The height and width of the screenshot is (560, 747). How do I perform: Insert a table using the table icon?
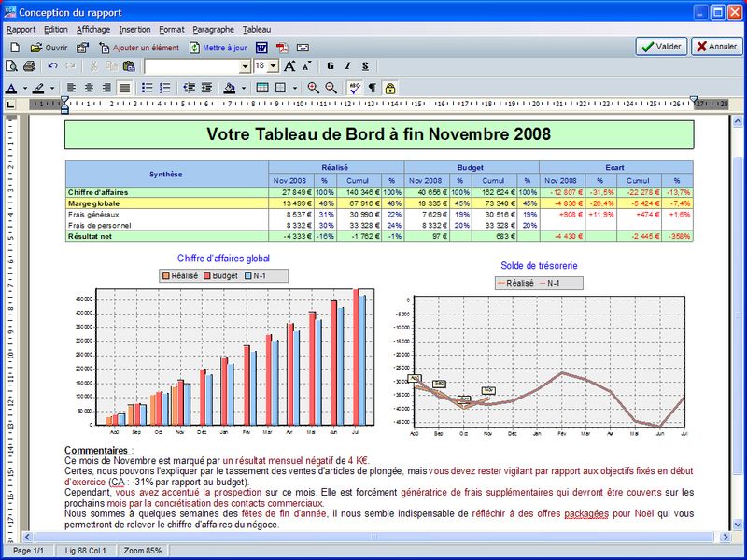[x=262, y=88]
